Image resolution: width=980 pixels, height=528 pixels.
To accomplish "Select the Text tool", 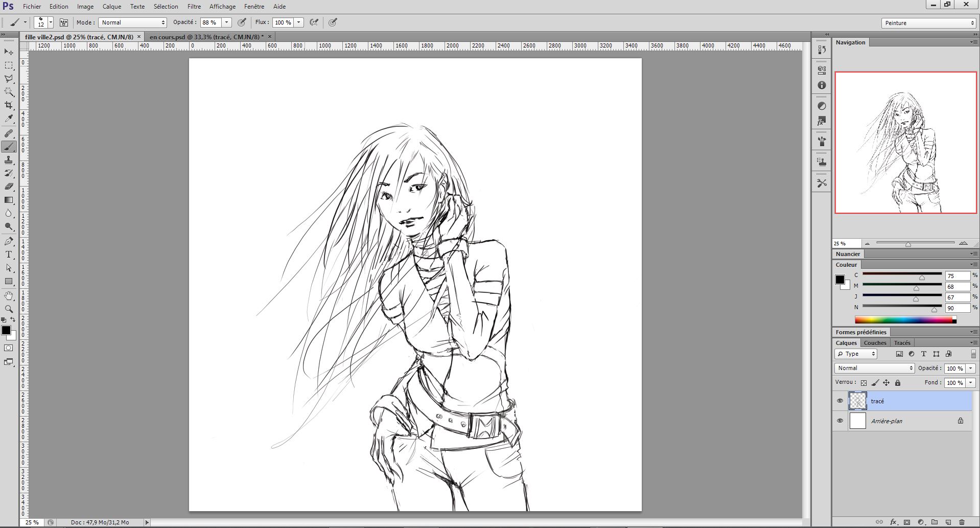I will [x=8, y=255].
